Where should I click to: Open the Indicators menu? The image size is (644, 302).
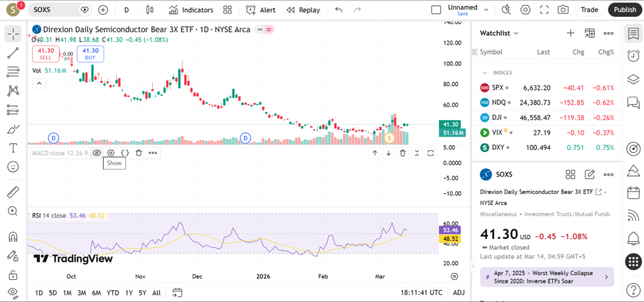tap(191, 10)
